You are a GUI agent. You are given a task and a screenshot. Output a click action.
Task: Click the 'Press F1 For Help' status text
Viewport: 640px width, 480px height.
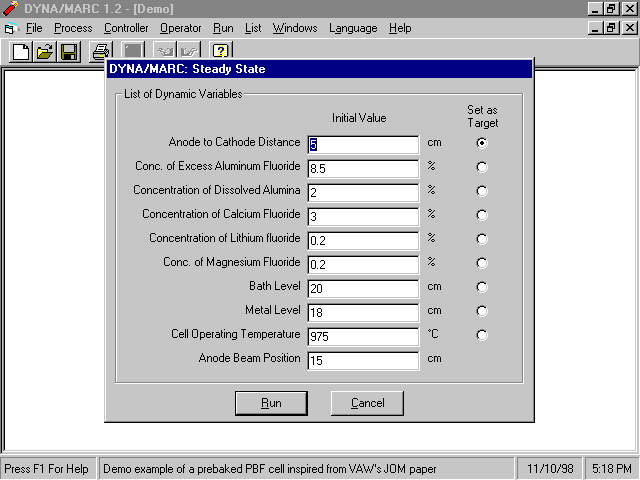tap(47, 469)
